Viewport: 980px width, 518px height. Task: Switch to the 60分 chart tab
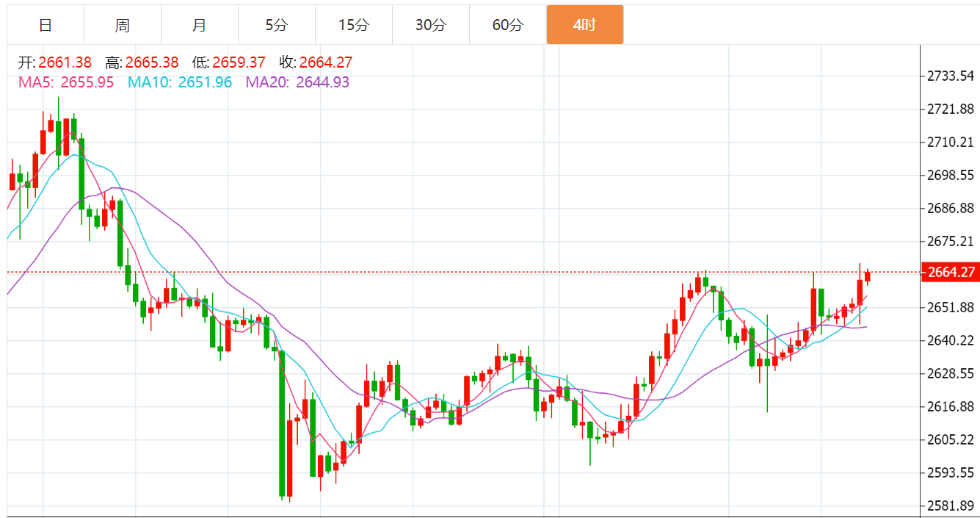pyautogui.click(x=508, y=25)
